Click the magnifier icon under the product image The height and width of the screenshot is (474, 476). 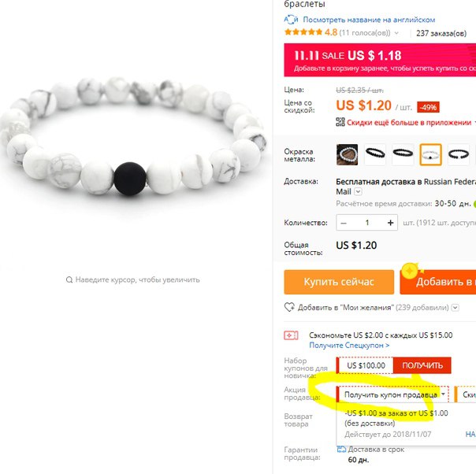click(x=69, y=280)
